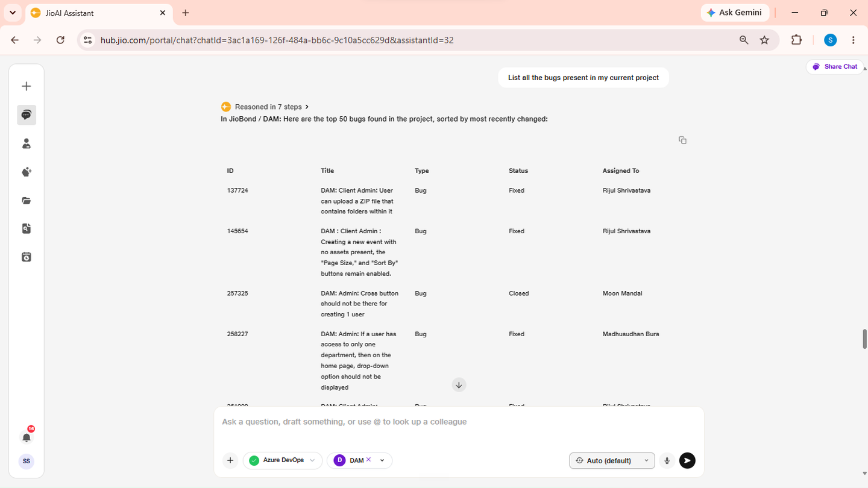Open the person icon in left sidebar
The height and width of the screenshot is (488, 868).
(27, 143)
